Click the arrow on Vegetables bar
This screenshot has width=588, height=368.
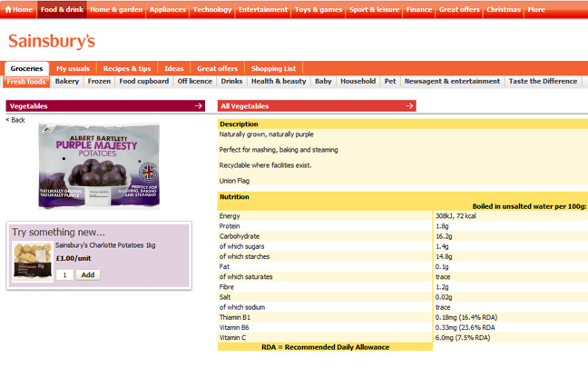click(x=199, y=106)
